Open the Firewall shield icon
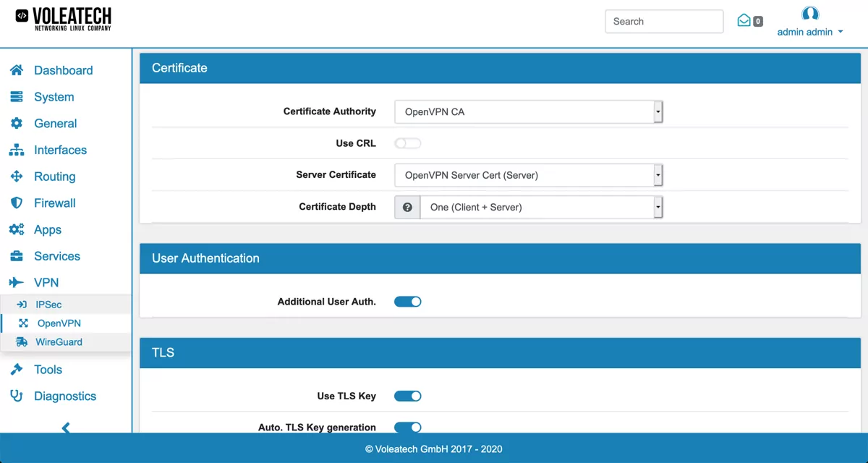 coord(17,203)
